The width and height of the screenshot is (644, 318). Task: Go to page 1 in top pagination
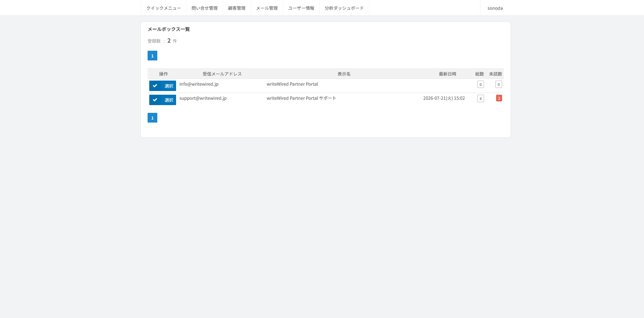pyautogui.click(x=152, y=56)
